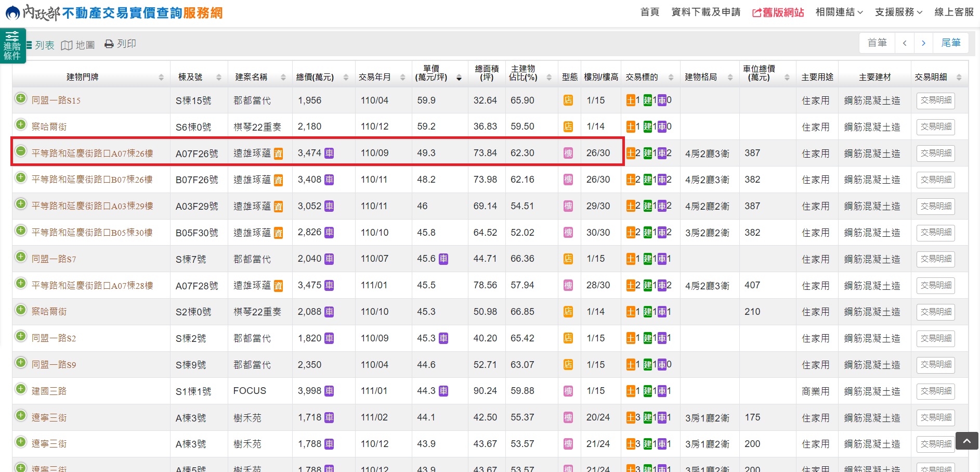Click the orange 預 badge for A07F26號

[279, 154]
